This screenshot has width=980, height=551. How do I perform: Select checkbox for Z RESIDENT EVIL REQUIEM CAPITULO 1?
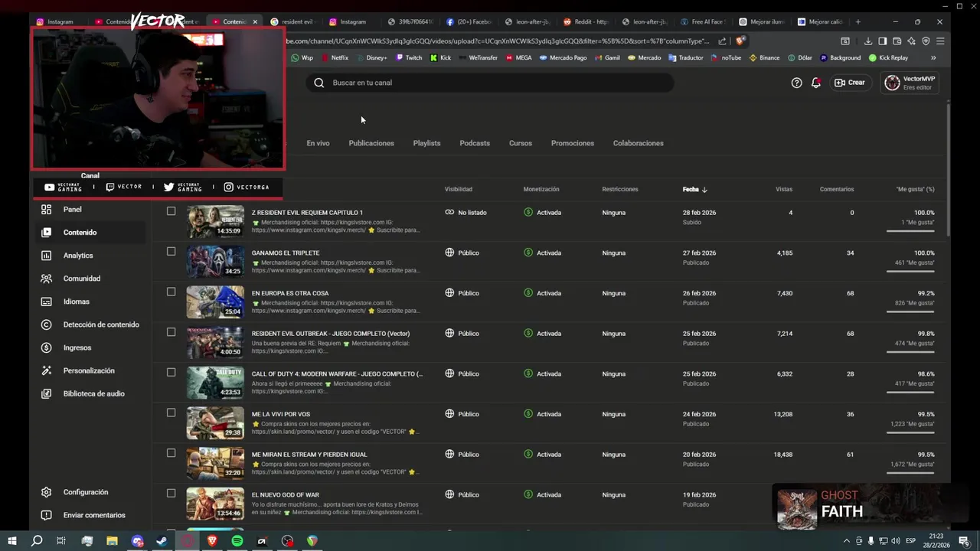[x=171, y=211]
